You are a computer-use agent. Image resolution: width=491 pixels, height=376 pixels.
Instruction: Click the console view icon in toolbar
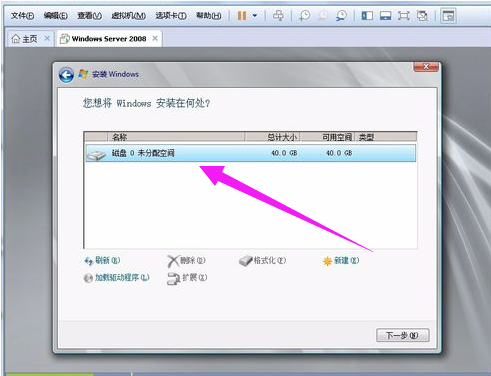click(448, 16)
